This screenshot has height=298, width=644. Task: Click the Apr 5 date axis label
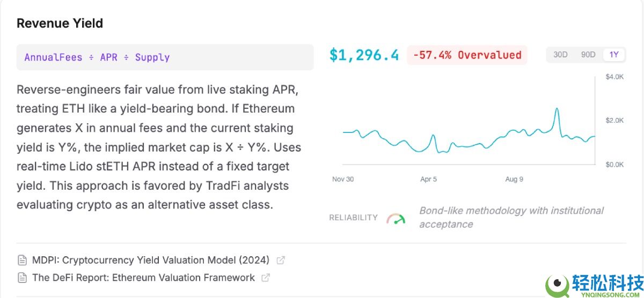point(428,179)
